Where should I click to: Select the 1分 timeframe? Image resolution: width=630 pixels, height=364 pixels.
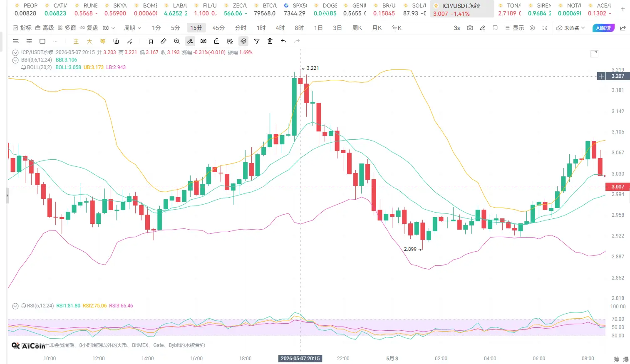(x=156, y=28)
